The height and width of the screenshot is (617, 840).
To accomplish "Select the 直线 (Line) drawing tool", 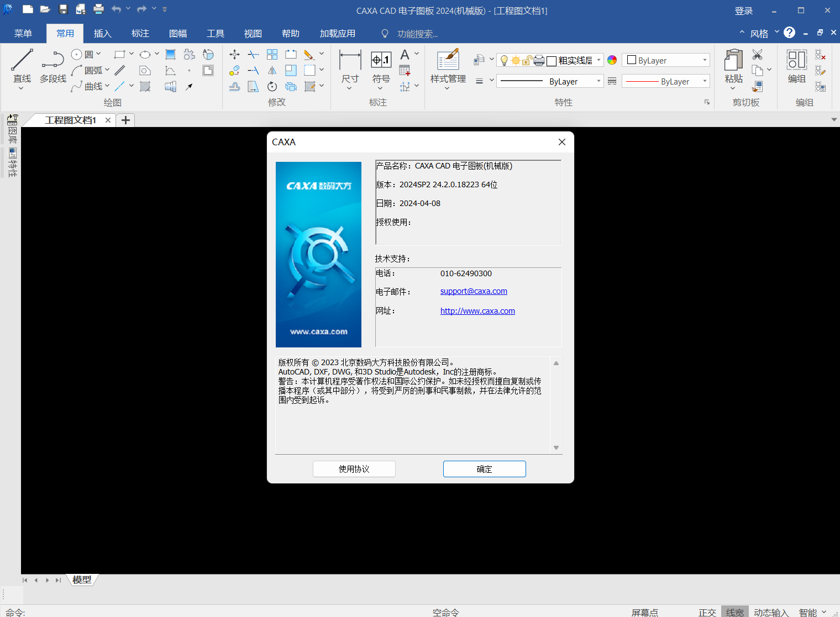I will [22, 61].
